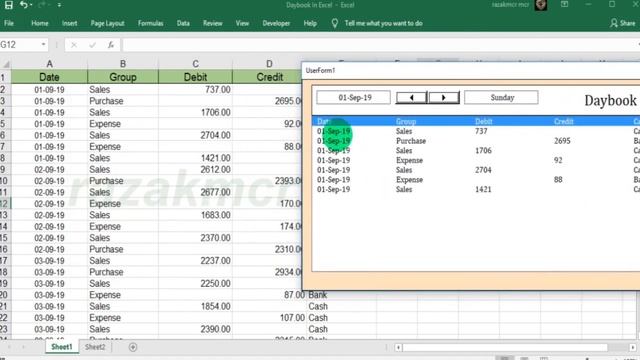Open the Formulas tab
Viewport: 640px width, 360px height.
(151, 23)
